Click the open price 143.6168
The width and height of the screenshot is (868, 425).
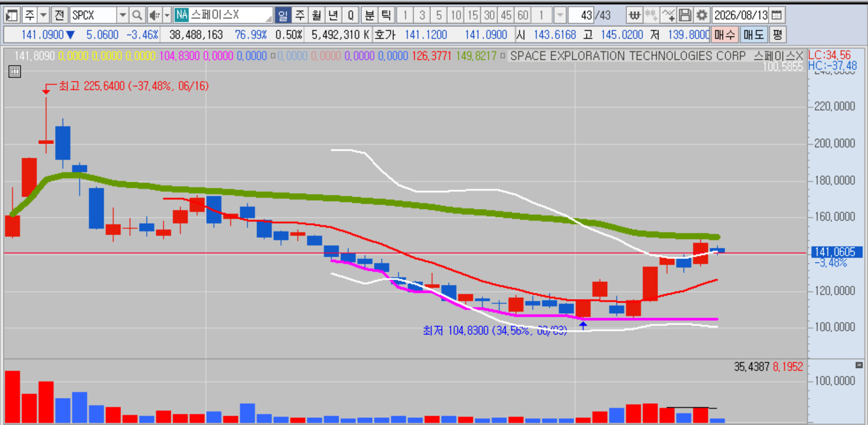pos(555,35)
